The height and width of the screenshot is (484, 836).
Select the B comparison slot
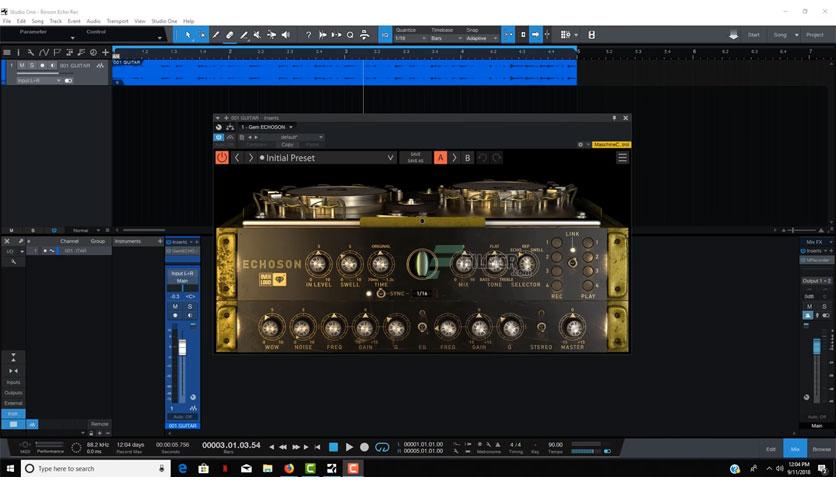pyautogui.click(x=468, y=158)
